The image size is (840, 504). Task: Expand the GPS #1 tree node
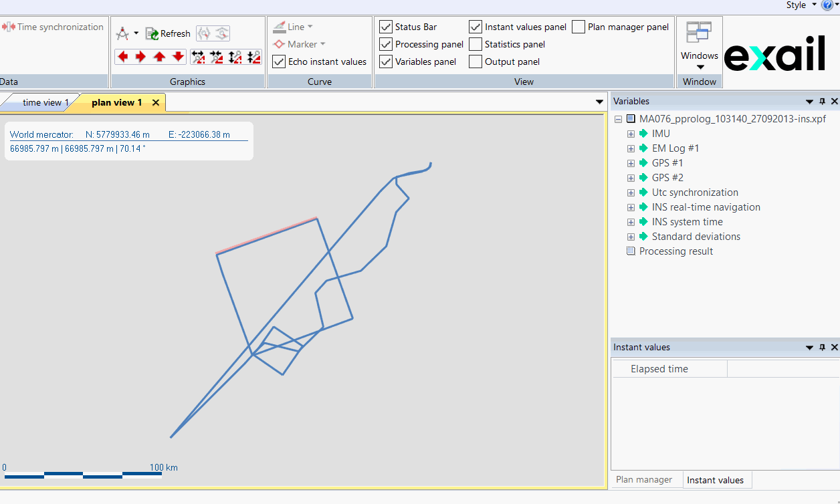(631, 163)
